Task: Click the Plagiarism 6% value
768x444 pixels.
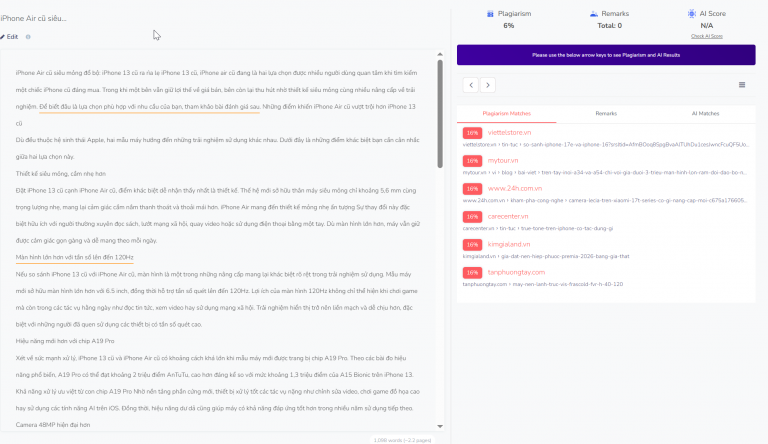Action: point(508,25)
